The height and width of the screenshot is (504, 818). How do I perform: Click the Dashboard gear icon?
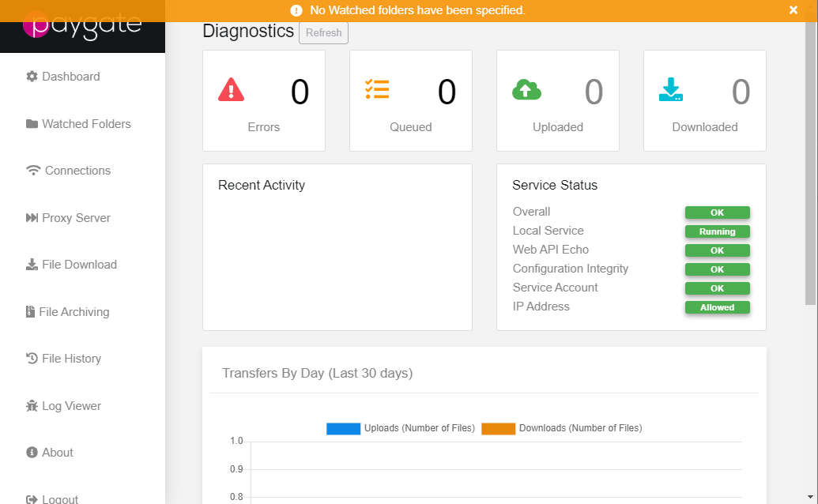tap(32, 77)
